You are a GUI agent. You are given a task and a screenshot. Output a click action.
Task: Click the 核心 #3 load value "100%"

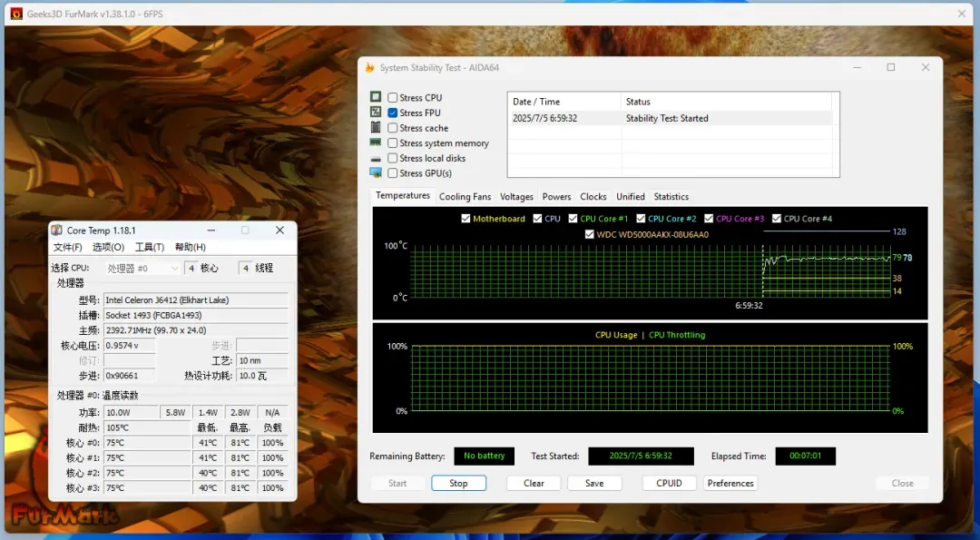(272, 488)
